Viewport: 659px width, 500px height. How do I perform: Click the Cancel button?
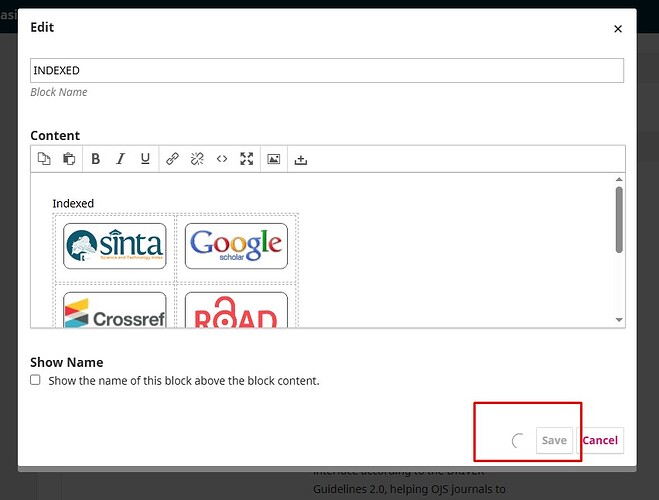[x=600, y=440]
